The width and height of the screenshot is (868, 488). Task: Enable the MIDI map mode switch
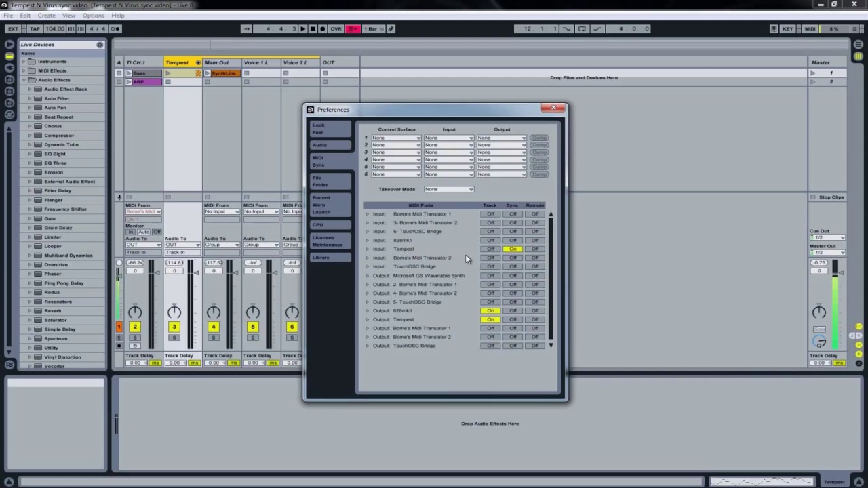[810, 28]
